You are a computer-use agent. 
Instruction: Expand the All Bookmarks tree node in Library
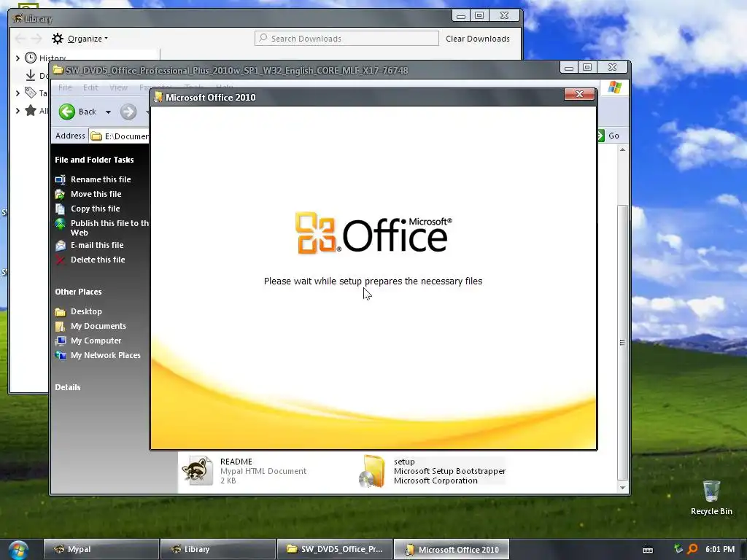[x=18, y=111]
